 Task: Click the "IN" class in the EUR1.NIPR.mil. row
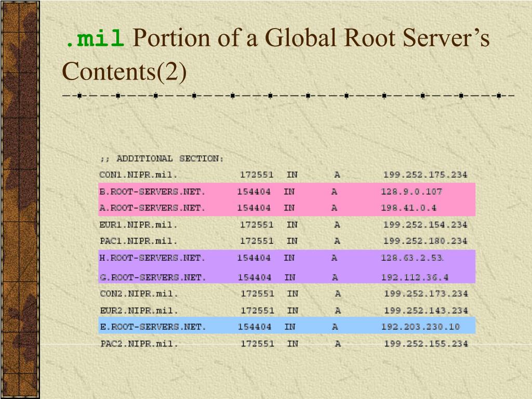(292, 225)
